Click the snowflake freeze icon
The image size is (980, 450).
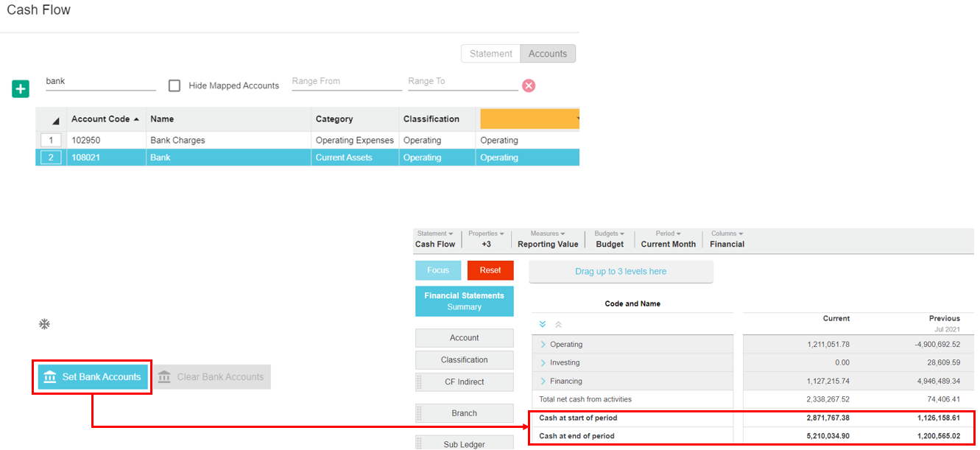tap(44, 324)
